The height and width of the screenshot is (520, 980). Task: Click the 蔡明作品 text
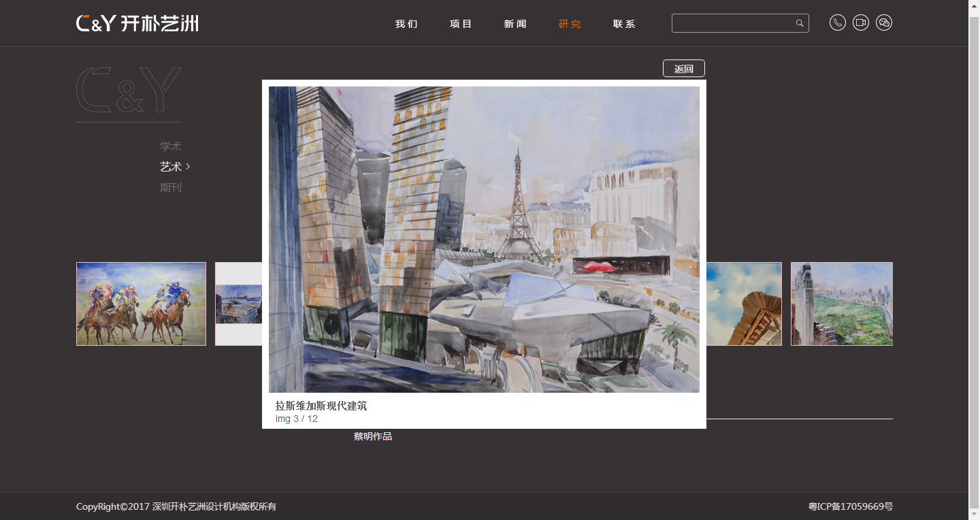[373, 436]
